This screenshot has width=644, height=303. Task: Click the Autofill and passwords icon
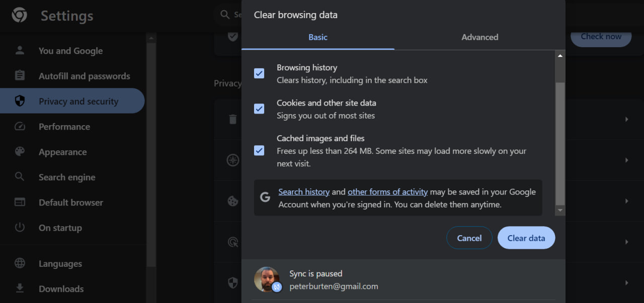[19, 75]
